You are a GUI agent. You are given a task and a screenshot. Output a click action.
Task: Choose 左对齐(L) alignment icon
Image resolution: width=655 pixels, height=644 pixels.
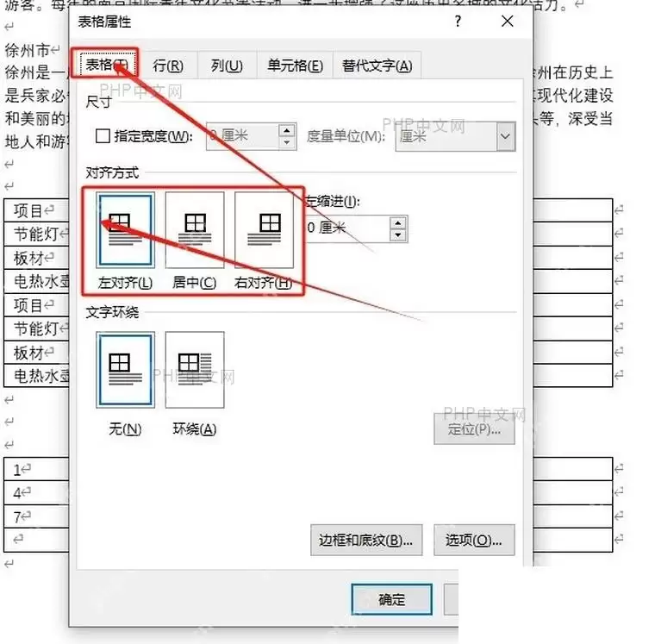point(125,230)
